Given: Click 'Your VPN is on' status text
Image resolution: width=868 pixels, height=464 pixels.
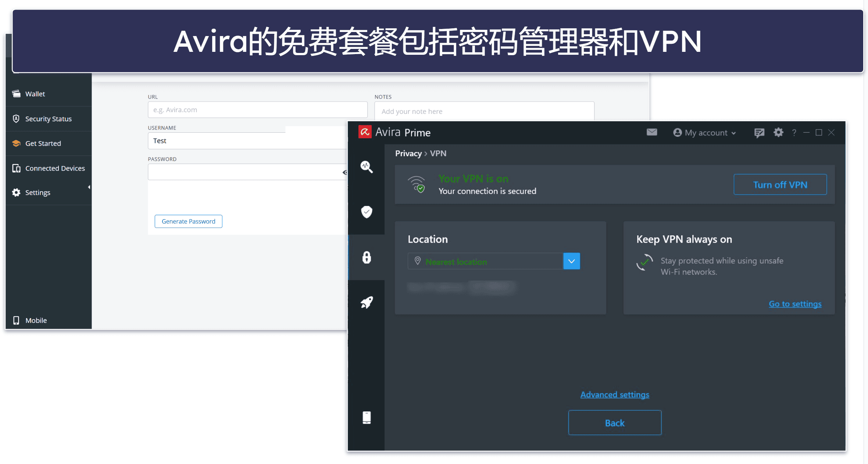Looking at the screenshot, I should (x=473, y=179).
